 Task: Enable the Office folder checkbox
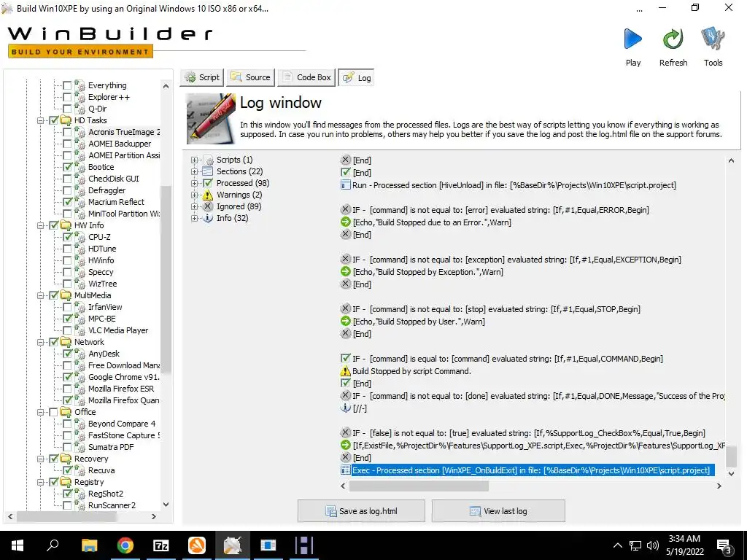[53, 412]
